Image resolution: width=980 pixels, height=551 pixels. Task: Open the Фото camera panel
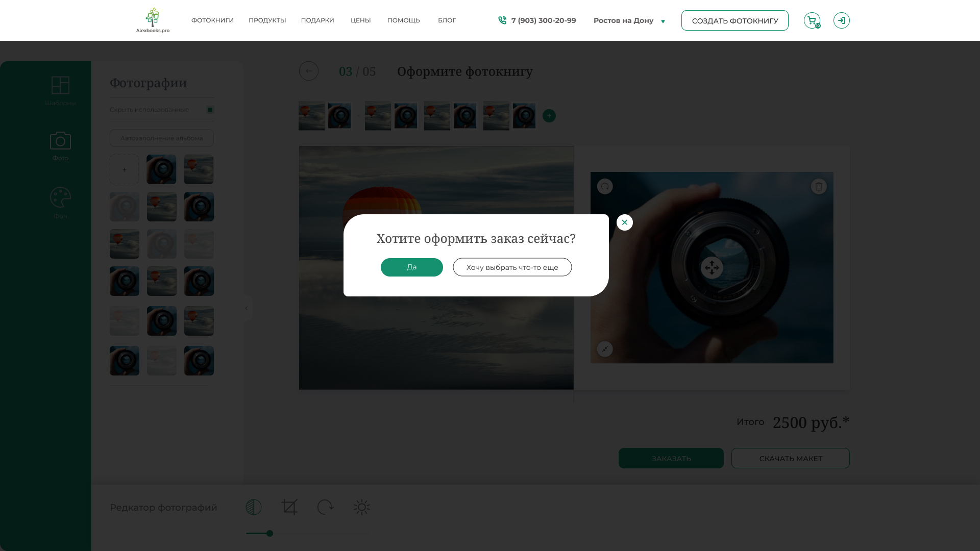click(x=60, y=146)
